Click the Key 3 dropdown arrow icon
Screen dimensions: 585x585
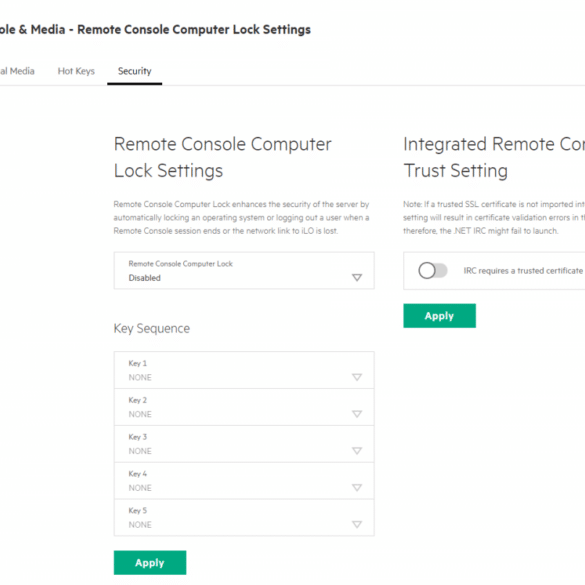(357, 451)
